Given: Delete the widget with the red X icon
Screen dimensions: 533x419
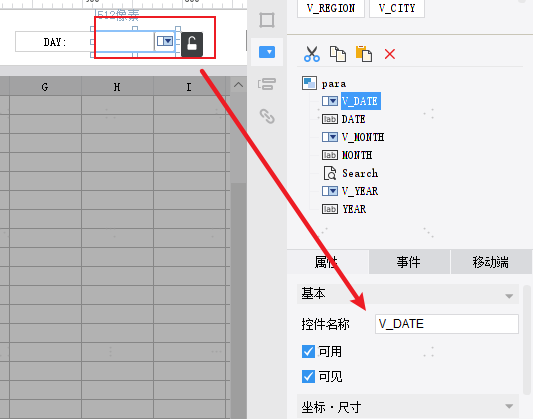Looking at the screenshot, I should pos(390,54).
